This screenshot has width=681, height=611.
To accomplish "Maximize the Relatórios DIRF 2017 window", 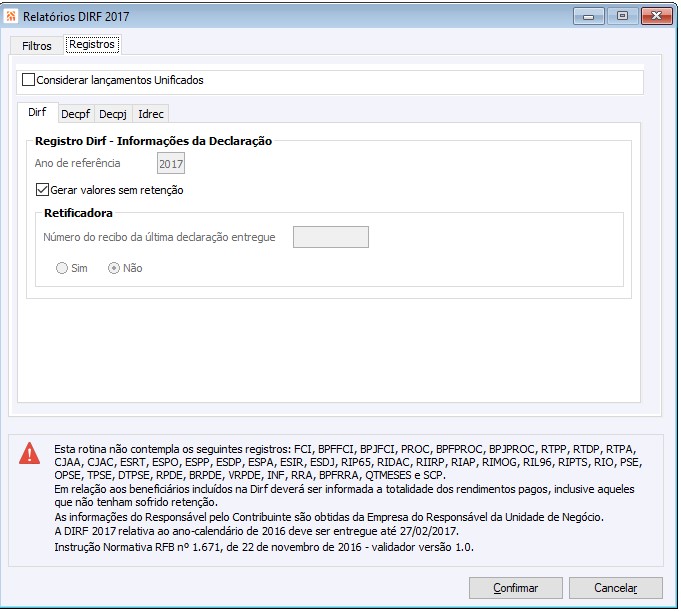I will 622,16.
